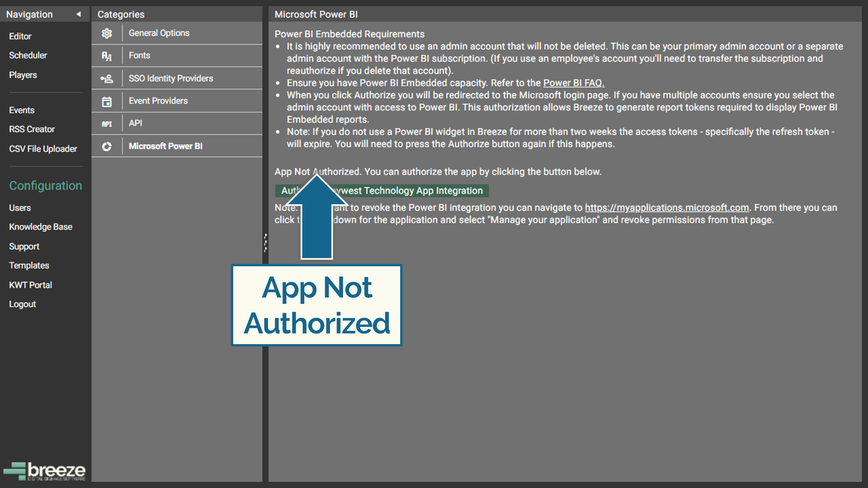The height and width of the screenshot is (488, 868).
Task: Click the API category icon
Action: point(107,124)
